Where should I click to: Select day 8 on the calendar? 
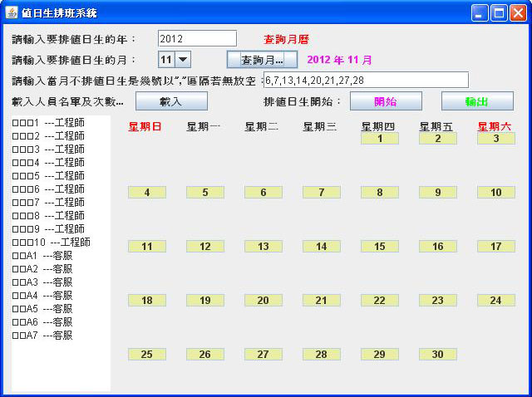(380, 192)
